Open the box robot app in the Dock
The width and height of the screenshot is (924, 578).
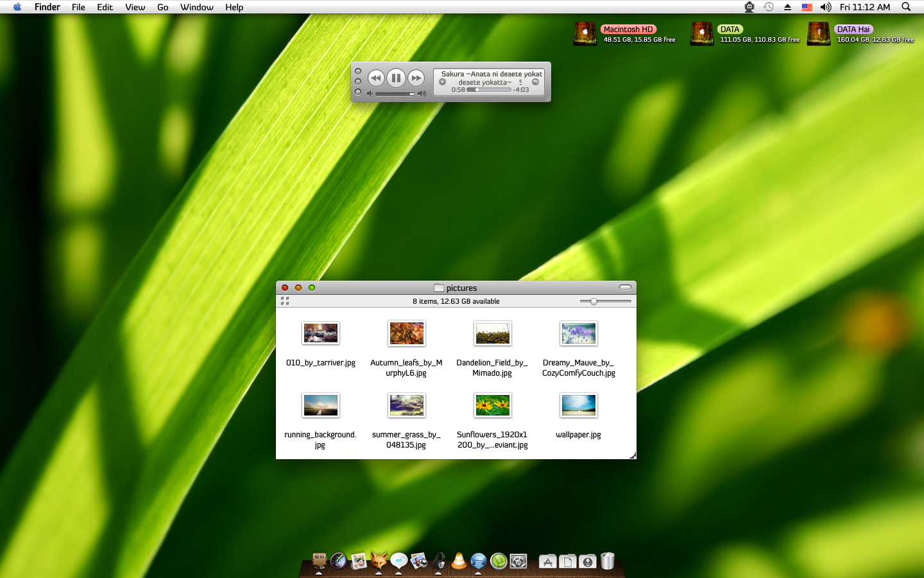[x=319, y=561]
